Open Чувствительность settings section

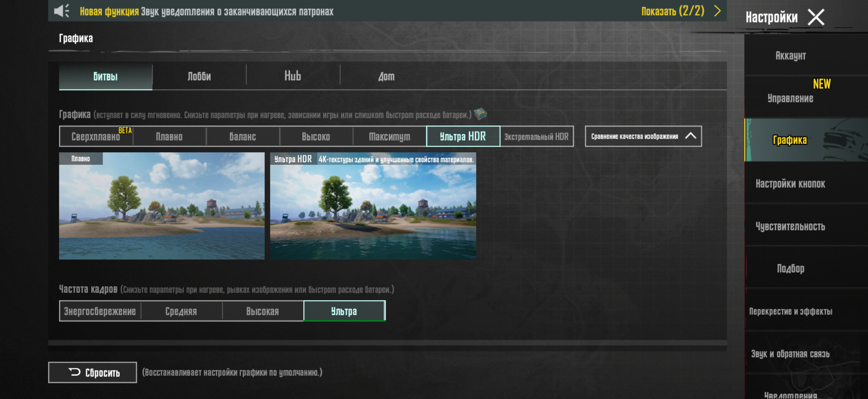[790, 226]
